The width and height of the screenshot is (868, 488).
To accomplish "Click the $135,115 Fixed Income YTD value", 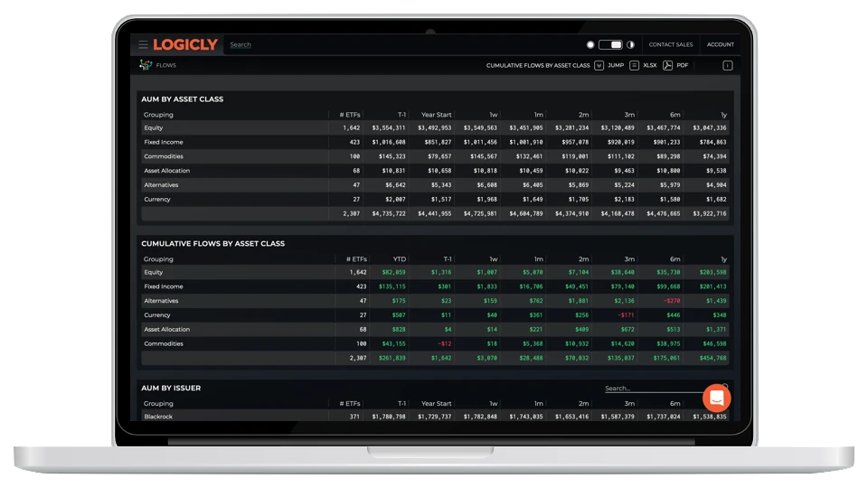I will pyautogui.click(x=392, y=286).
